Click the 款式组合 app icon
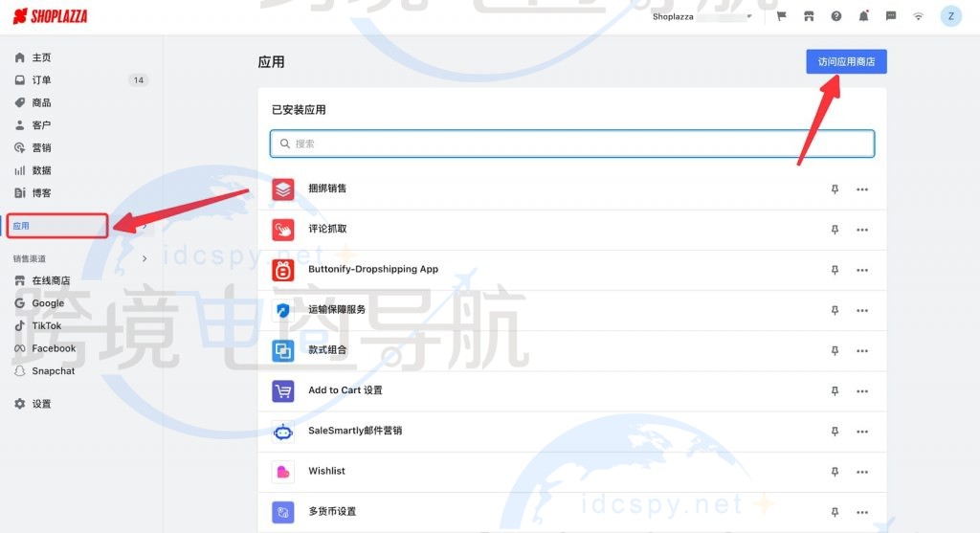Image resolution: width=980 pixels, height=533 pixels. tap(283, 350)
